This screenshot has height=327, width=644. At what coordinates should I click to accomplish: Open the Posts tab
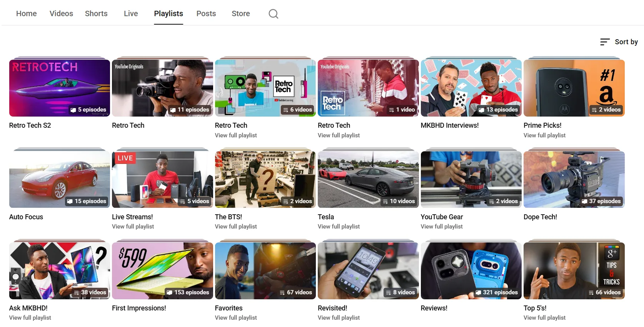206,13
